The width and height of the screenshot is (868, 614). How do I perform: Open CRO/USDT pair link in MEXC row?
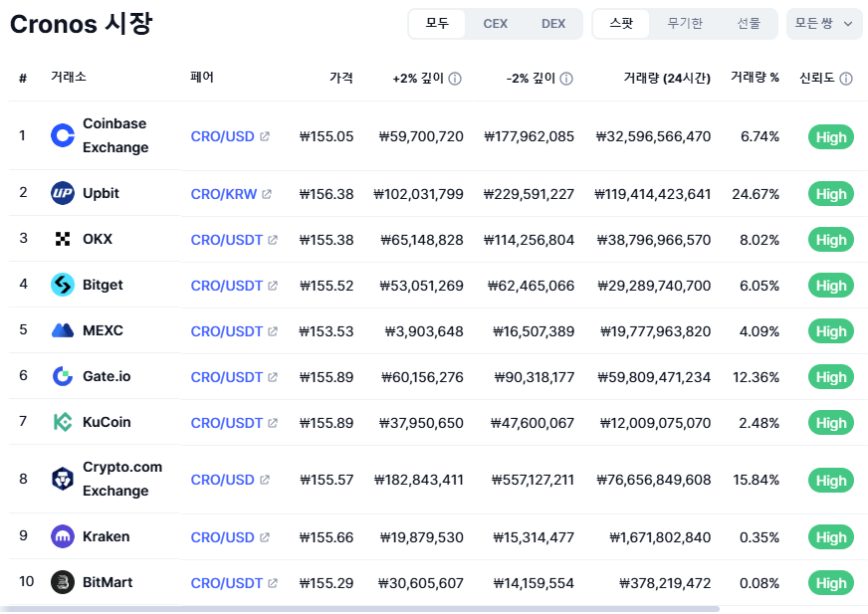pos(226,331)
